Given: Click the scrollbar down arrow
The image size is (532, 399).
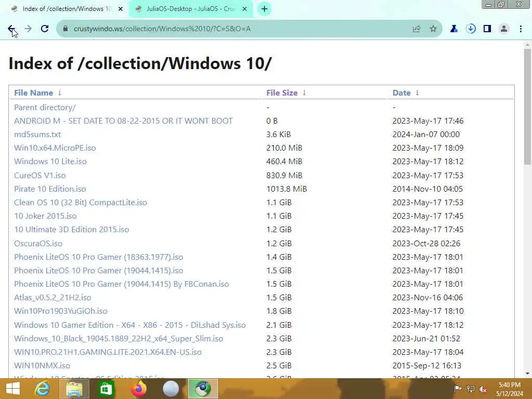Looking at the screenshot, I should click(x=527, y=374).
